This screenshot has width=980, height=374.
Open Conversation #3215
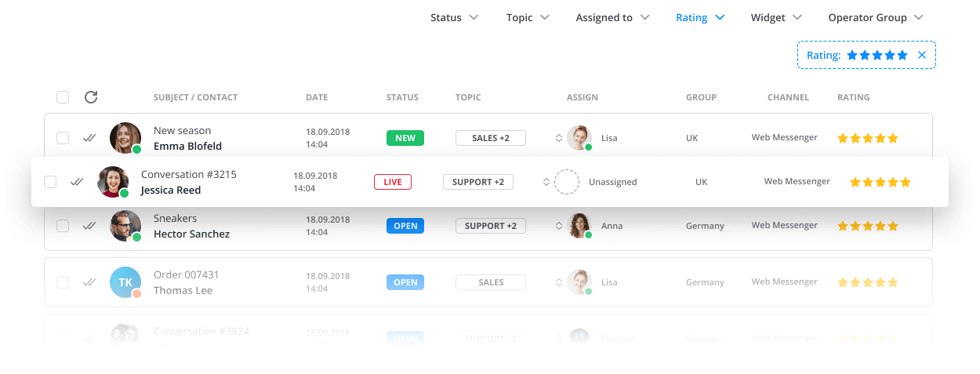click(188, 174)
